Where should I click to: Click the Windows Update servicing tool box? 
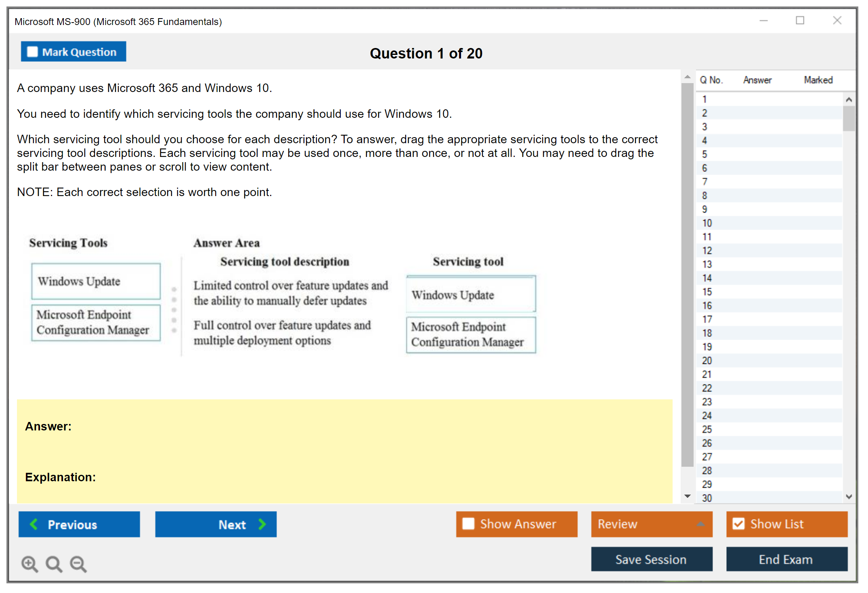click(96, 281)
